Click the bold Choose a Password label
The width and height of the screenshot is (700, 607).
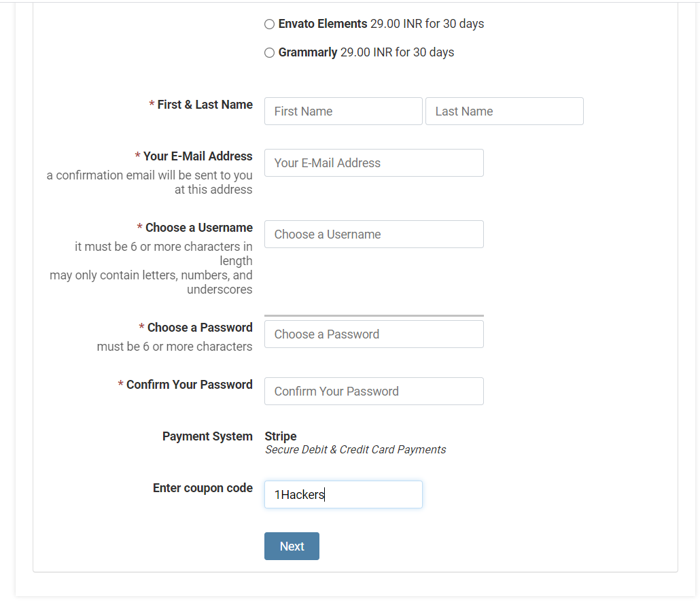pyautogui.click(x=200, y=328)
